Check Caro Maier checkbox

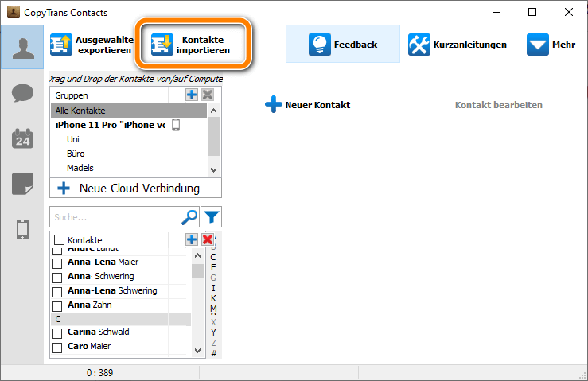point(57,348)
